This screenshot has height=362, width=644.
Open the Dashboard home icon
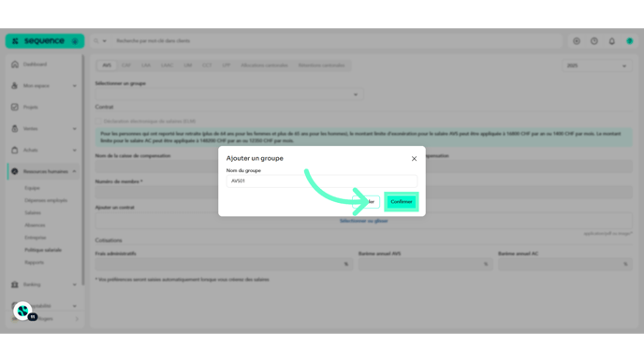pos(15,65)
